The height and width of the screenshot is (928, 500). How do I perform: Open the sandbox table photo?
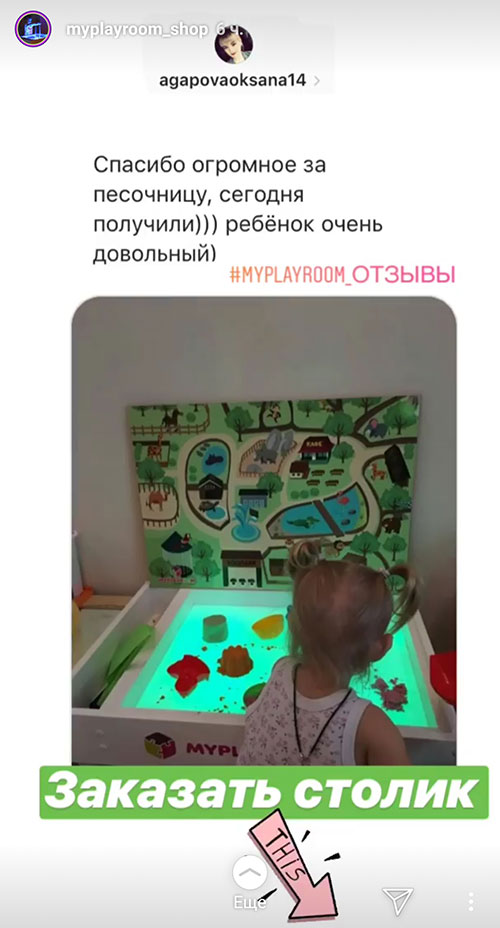point(264,531)
